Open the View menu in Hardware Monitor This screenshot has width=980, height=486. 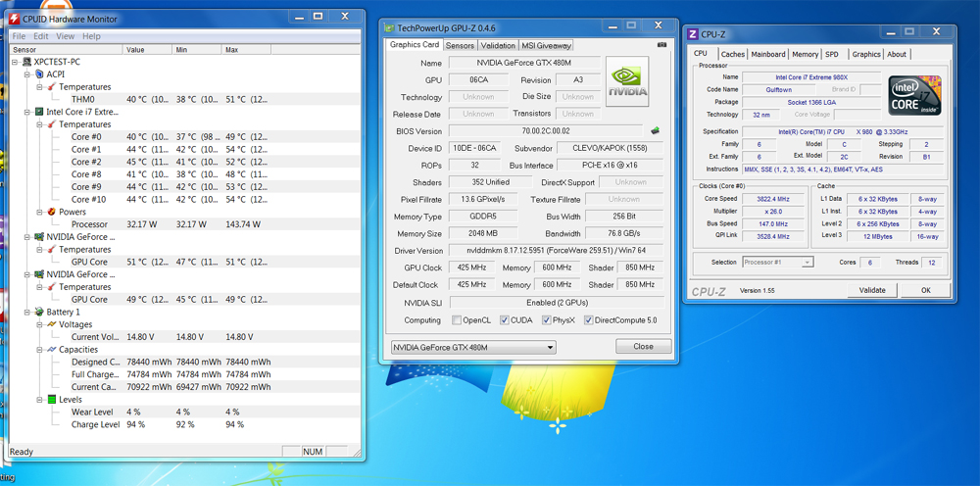[65, 36]
